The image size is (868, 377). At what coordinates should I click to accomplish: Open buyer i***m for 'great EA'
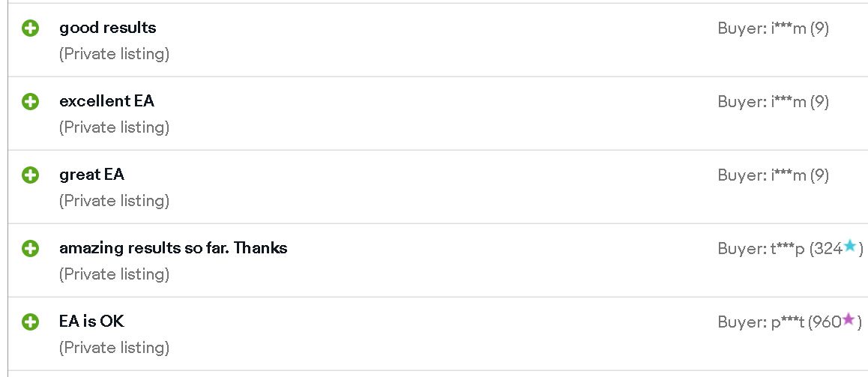pyautogui.click(x=774, y=175)
